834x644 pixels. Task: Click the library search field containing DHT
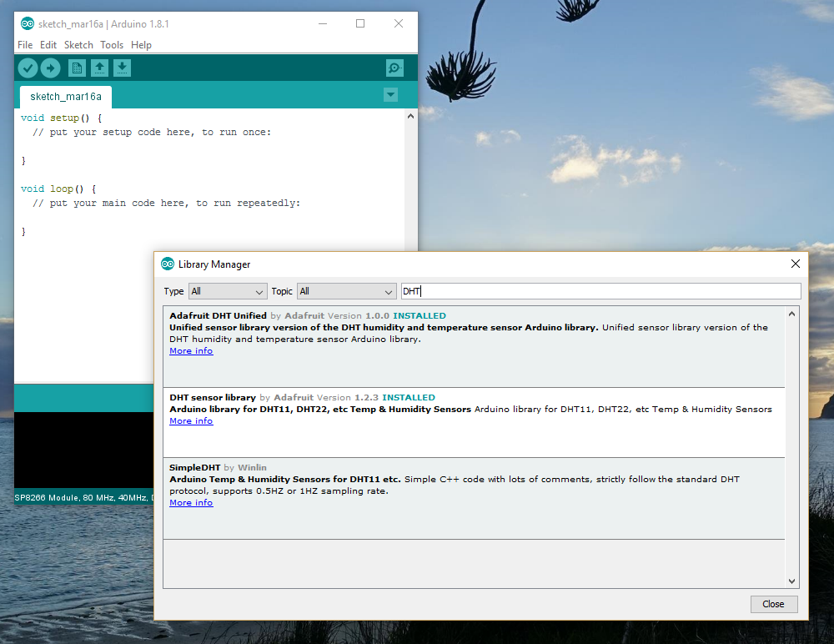pos(600,291)
